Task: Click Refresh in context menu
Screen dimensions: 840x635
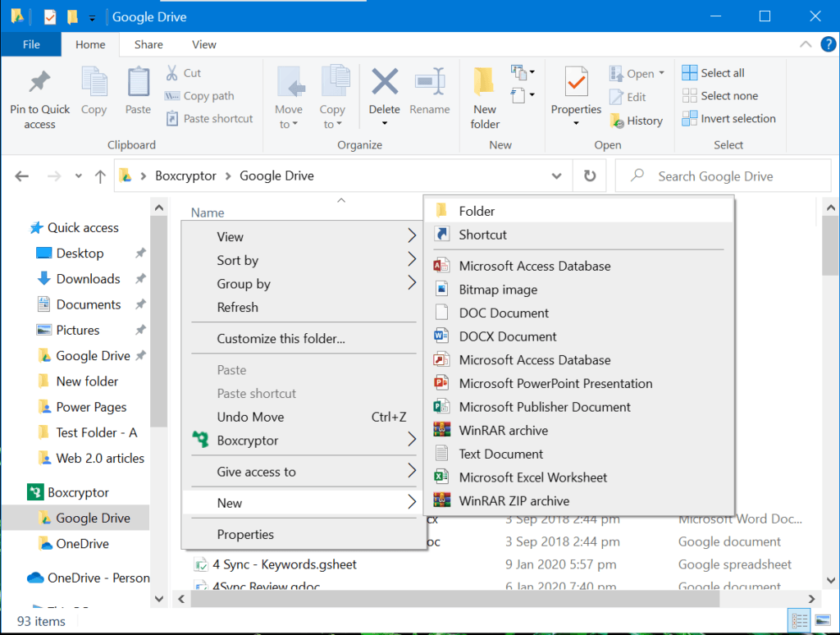Action: (x=304, y=307)
